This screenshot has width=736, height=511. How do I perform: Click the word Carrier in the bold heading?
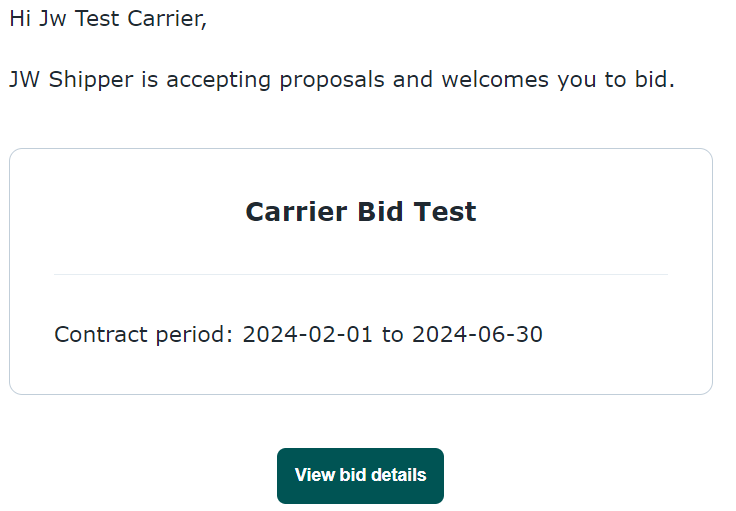296,212
